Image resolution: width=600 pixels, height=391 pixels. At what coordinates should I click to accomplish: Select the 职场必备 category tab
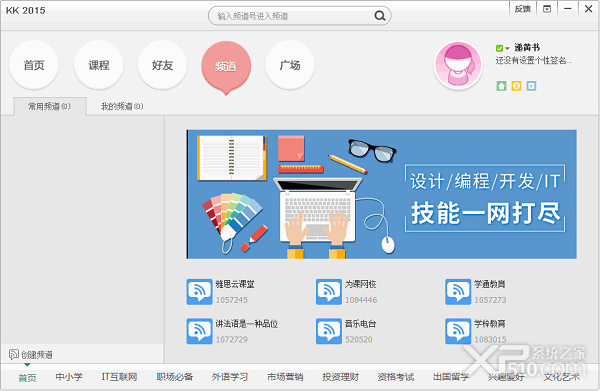coord(174,377)
